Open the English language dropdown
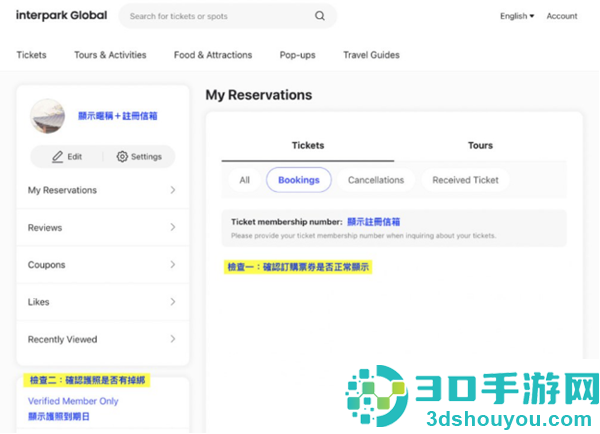Image resolution: width=600 pixels, height=434 pixels. (x=517, y=16)
